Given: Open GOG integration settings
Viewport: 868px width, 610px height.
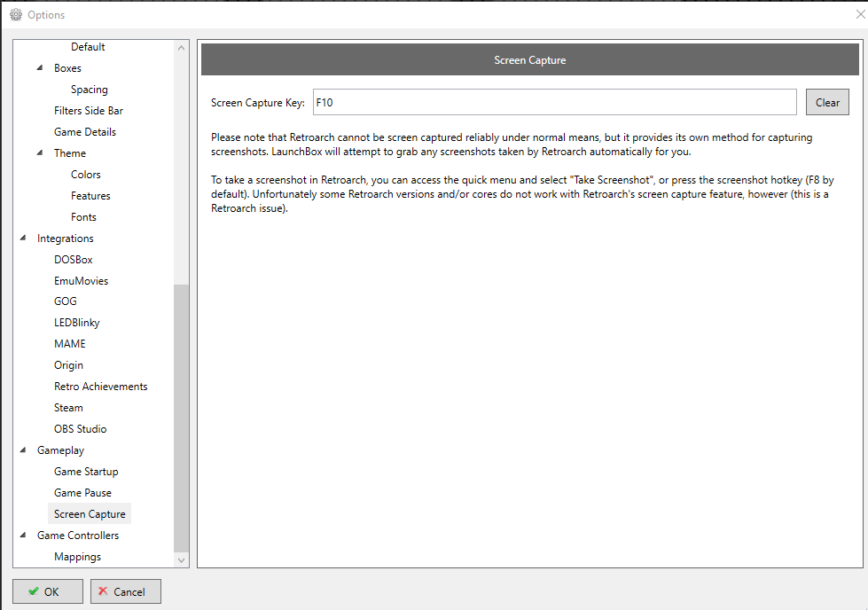Looking at the screenshot, I should 66,301.
